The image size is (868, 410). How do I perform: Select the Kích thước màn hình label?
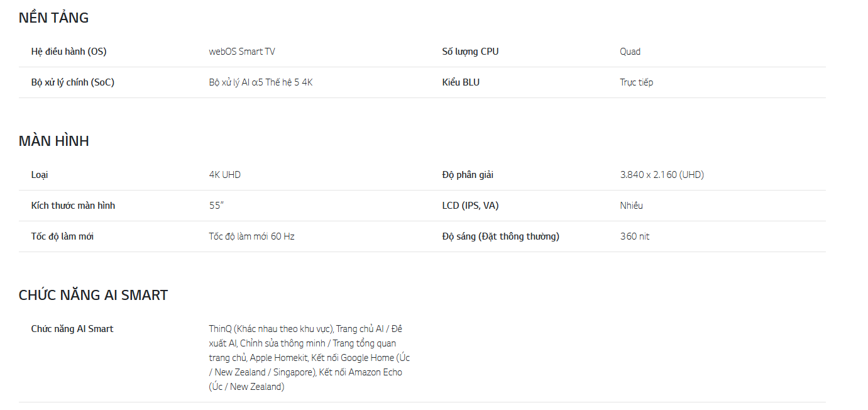point(73,206)
